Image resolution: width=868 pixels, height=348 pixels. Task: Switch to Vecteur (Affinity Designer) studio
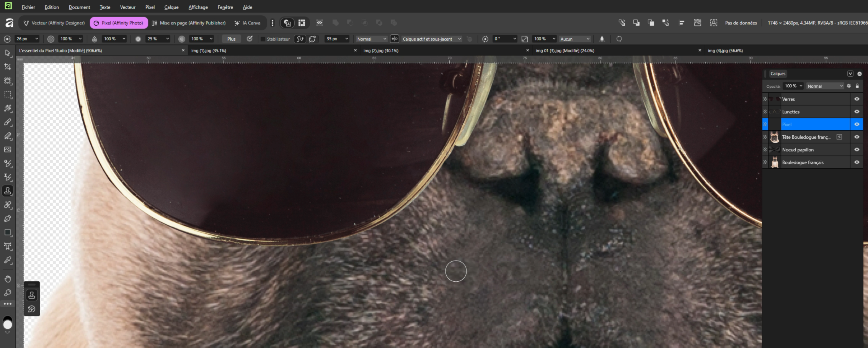(x=54, y=23)
